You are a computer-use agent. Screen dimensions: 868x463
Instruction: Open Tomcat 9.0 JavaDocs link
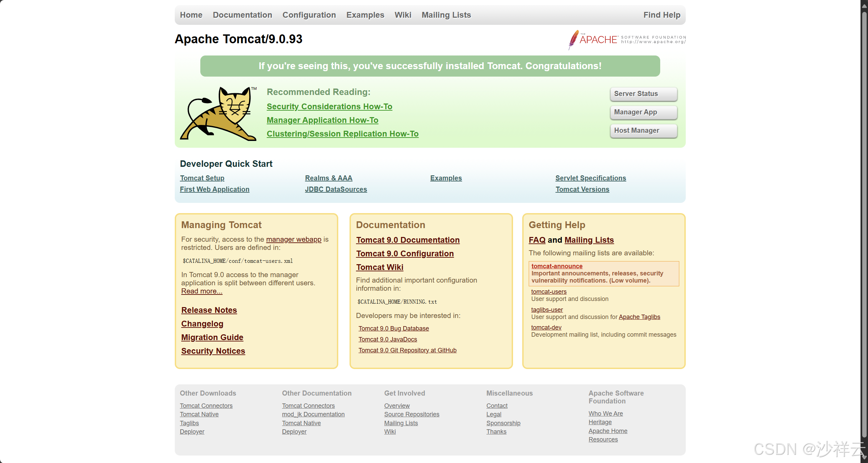[x=388, y=339]
